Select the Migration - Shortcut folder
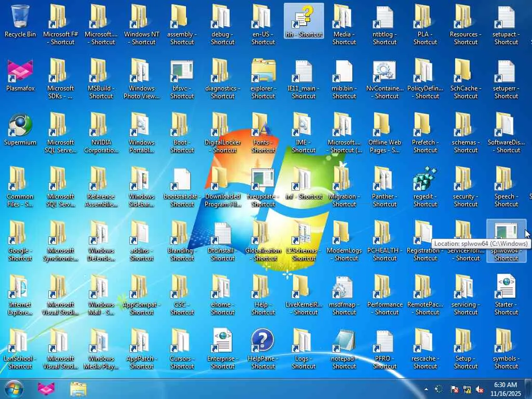Viewport: 532px width, 399px height. click(x=344, y=187)
